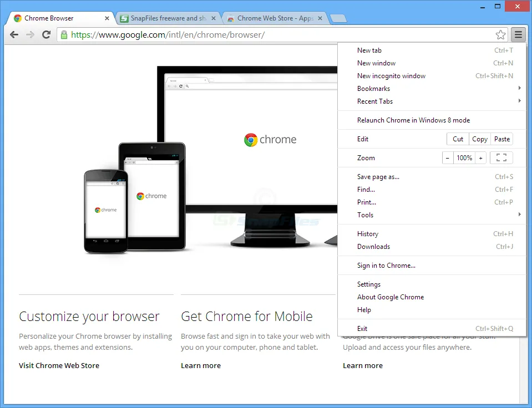This screenshot has width=532, height=408.
Task: Click the browser back arrow
Action: tap(14, 34)
